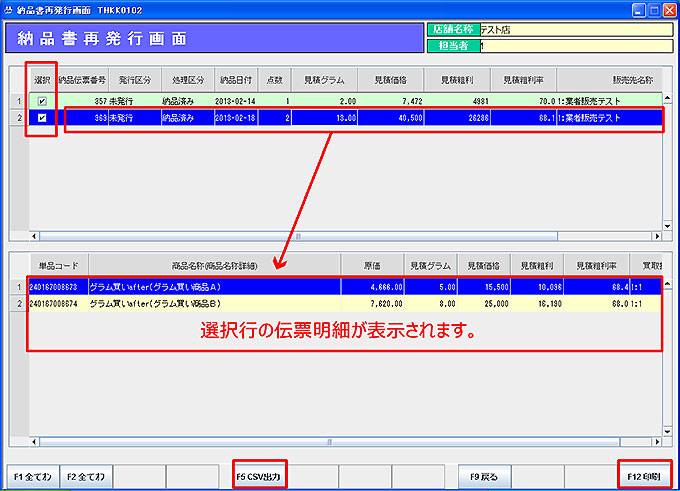This screenshot has height=491, width=680.
Task: Click the 点数 column header
Action: (x=275, y=80)
